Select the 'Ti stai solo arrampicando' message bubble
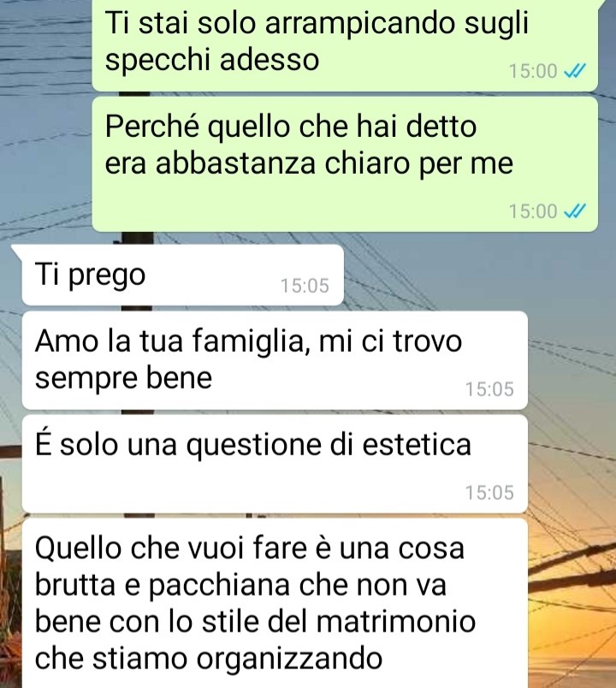616x688 pixels. 345,44
